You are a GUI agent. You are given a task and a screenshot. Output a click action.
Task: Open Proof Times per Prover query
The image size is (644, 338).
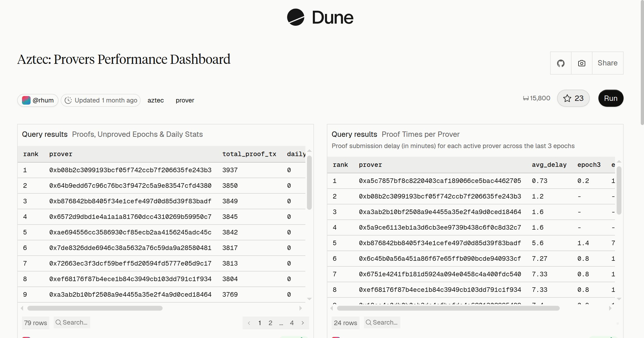[420, 134]
